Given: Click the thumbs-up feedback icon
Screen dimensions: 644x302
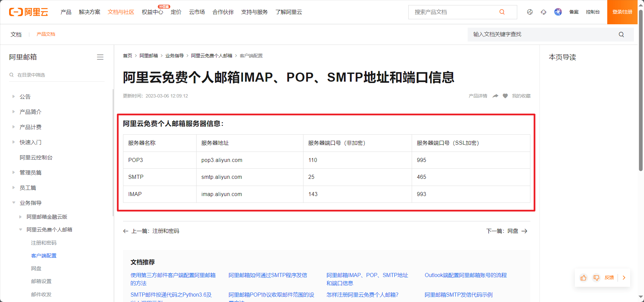Looking at the screenshot, I should [x=583, y=278].
